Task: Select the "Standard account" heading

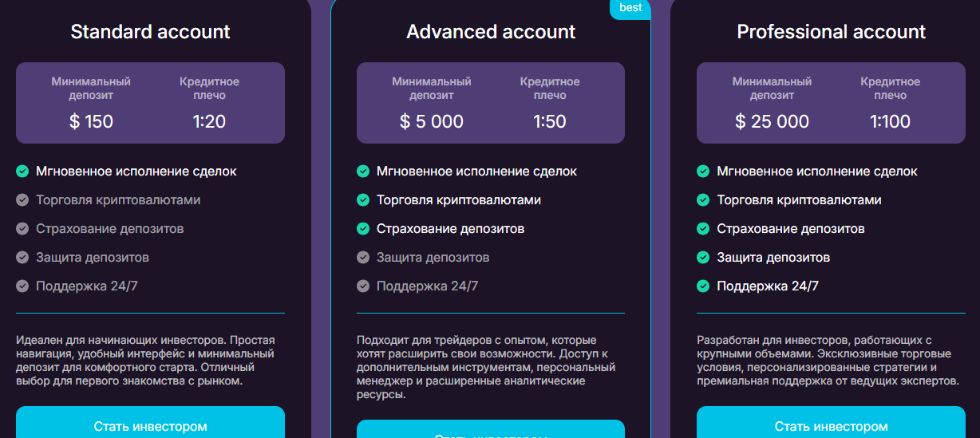Action: point(150,32)
